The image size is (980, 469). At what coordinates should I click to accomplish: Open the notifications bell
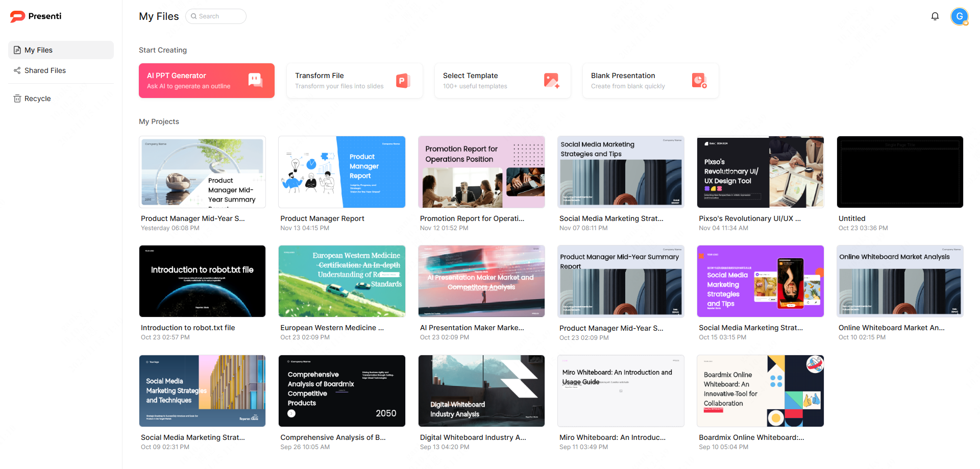tap(935, 16)
